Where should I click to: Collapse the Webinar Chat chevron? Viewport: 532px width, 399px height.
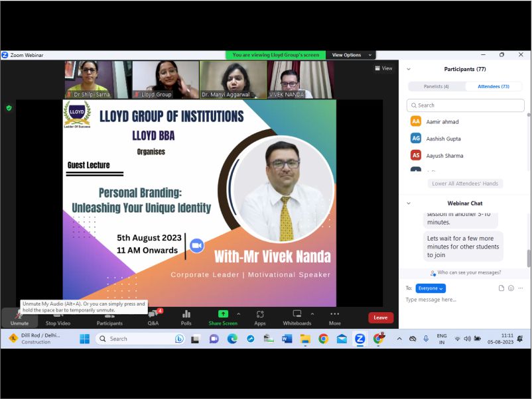[x=409, y=203]
